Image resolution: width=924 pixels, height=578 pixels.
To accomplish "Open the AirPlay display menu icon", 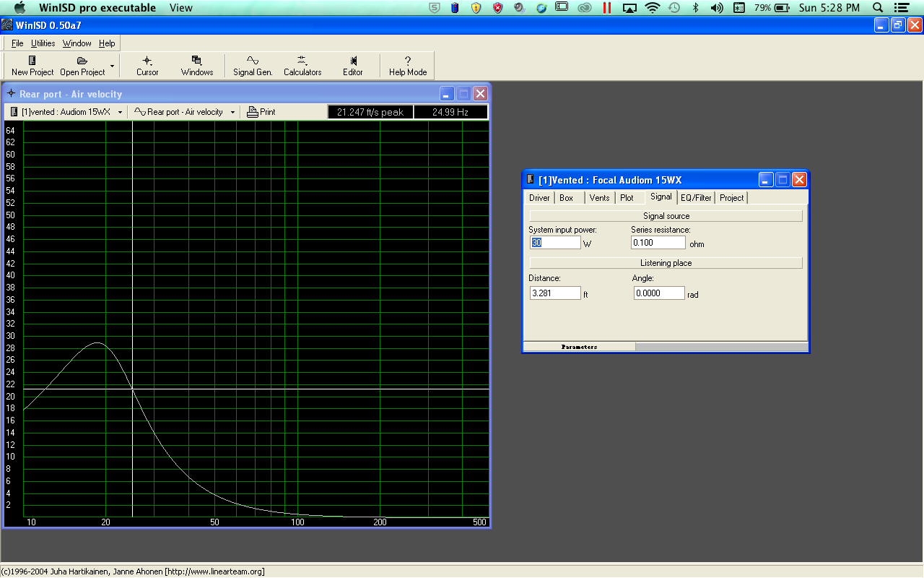I will click(629, 8).
